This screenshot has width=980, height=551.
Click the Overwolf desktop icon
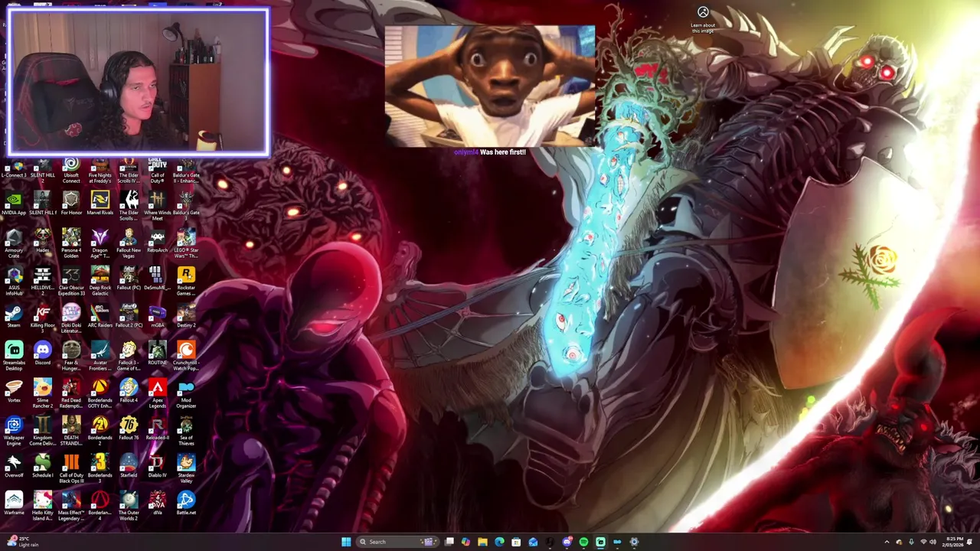14,467
